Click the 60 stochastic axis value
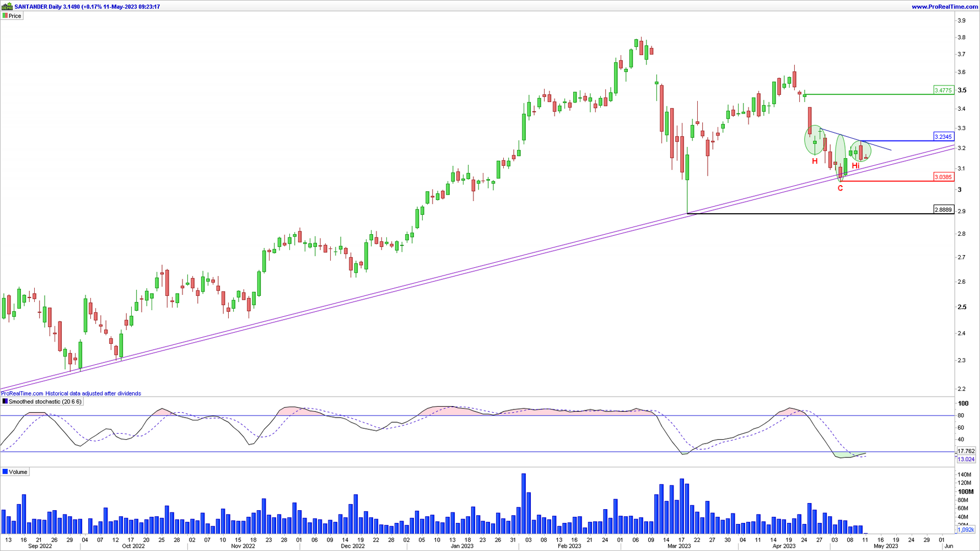Image resolution: width=980 pixels, height=551 pixels. click(961, 428)
